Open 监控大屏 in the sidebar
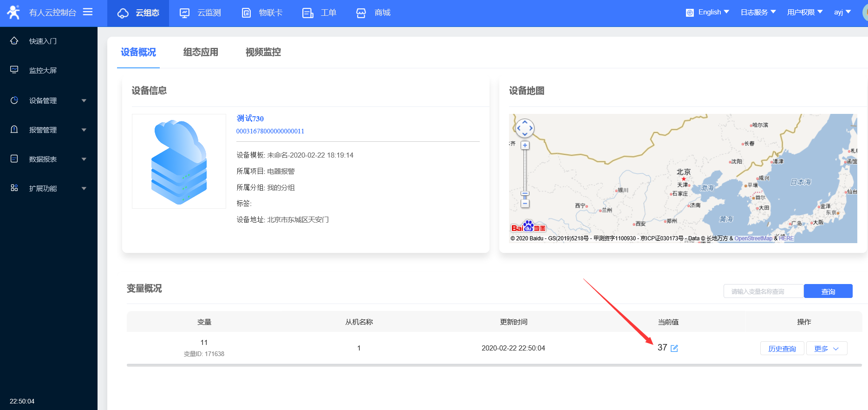This screenshot has height=410, width=868. 43,71
